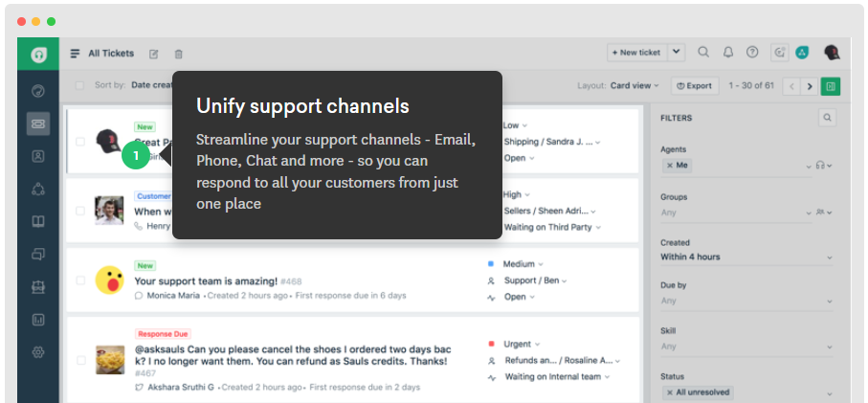Open the Card view layout dropdown
The image size is (868, 403).
636,85
